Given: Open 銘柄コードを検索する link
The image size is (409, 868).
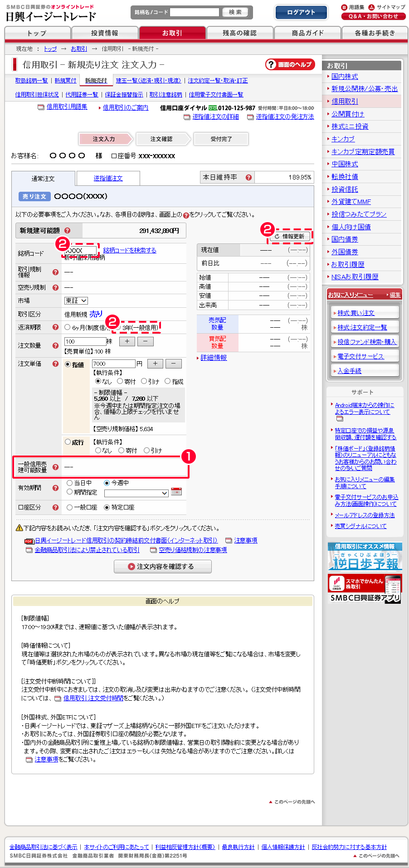Looking at the screenshot, I should pos(130,250).
